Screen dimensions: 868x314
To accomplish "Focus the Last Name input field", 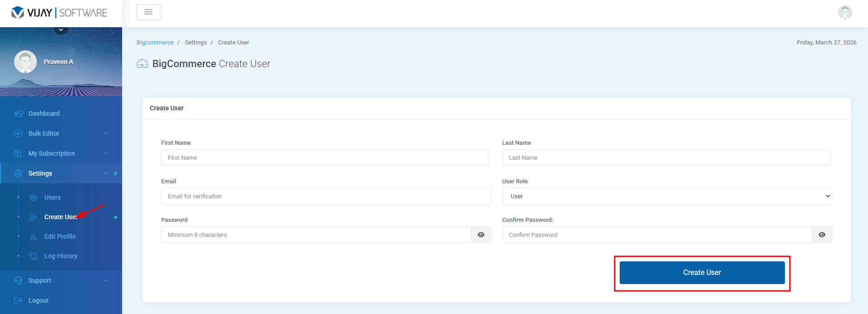I will point(666,158).
